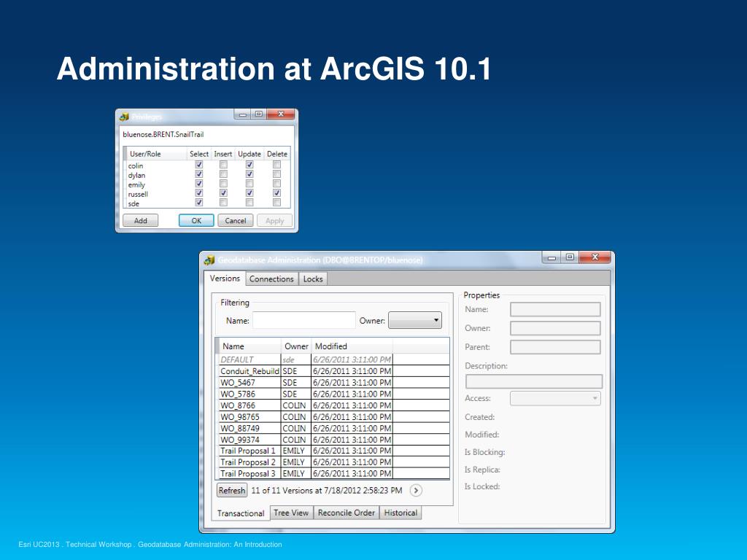Check Update privilege for emily
This screenshot has width=747, height=560.
pos(249,184)
